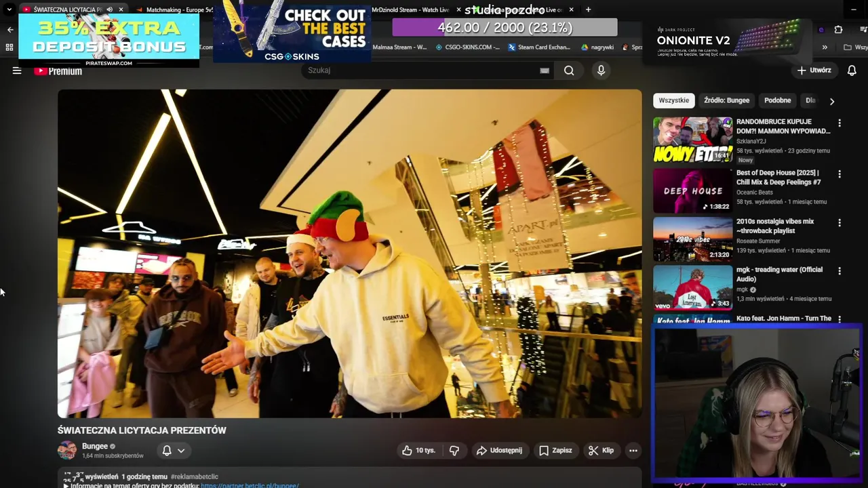Screen dimensions: 868x488
Task: Close the ŚWIATECZNA LICYTACJA browser tab
Action: (121, 9)
